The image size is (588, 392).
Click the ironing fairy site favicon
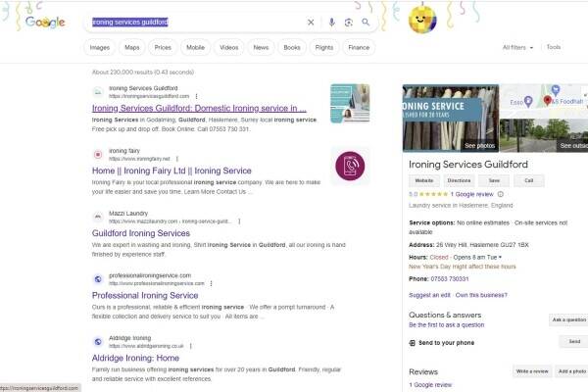[x=97, y=154]
